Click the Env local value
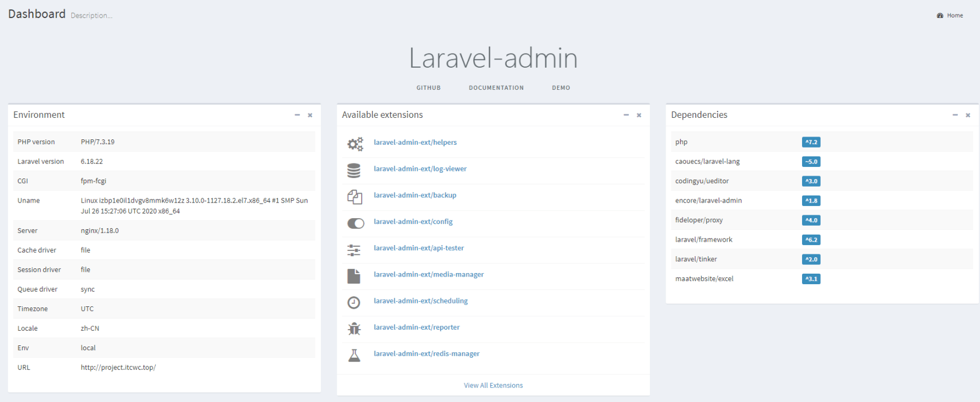The height and width of the screenshot is (402, 980). (x=88, y=348)
